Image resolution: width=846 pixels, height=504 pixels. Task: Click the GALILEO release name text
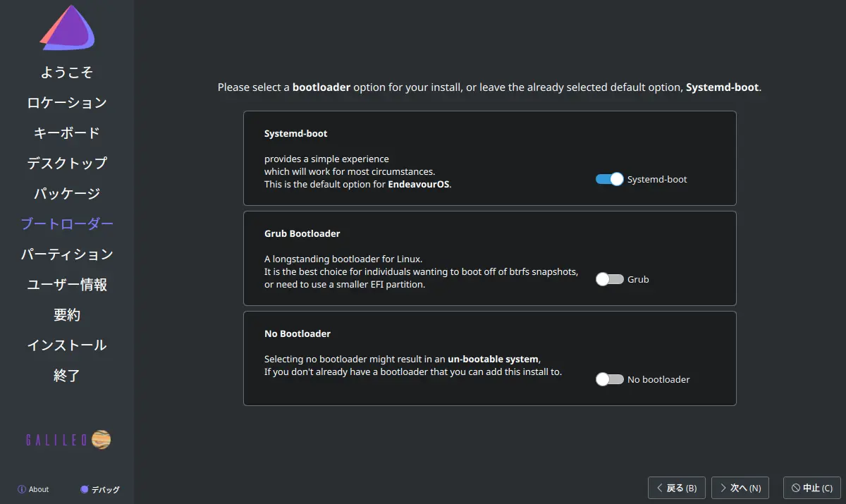click(56, 441)
